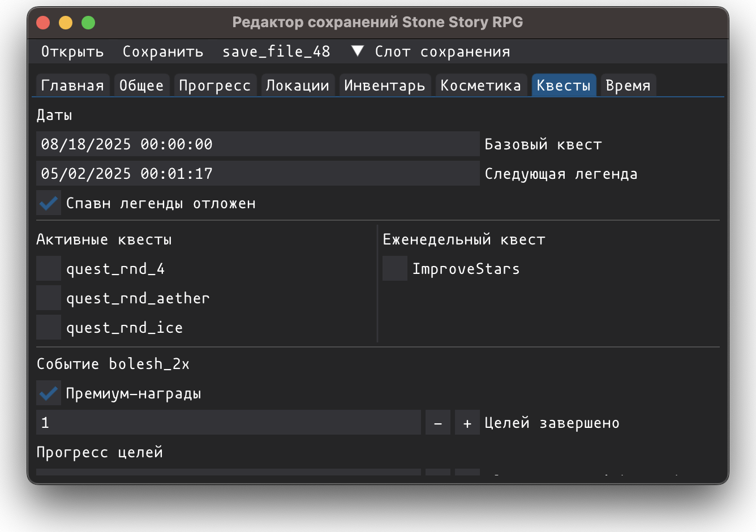
Task: Click the Следующая легенда date field
Action: pyautogui.click(x=257, y=174)
